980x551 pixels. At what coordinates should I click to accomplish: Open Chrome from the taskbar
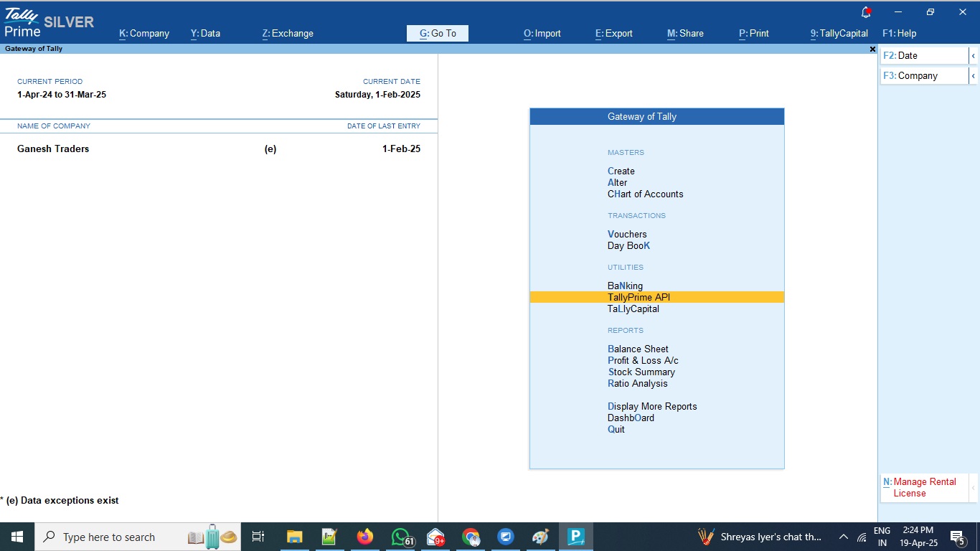pyautogui.click(x=471, y=537)
